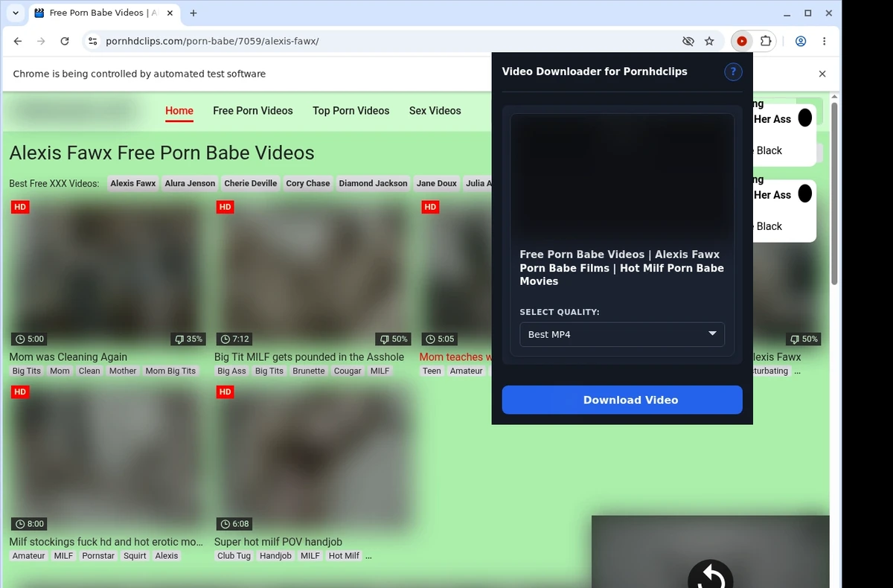The height and width of the screenshot is (588, 893).
Task: Open the Top Porn Videos menu item
Action: (x=351, y=111)
